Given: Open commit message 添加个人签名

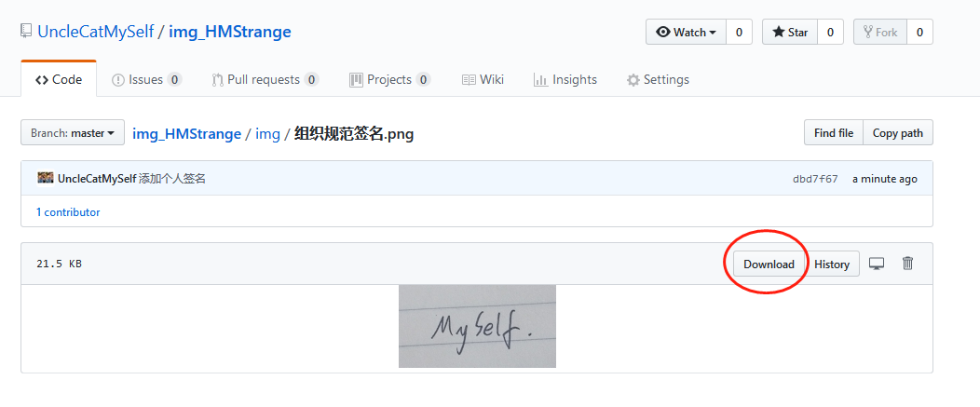Looking at the screenshot, I should [172, 179].
